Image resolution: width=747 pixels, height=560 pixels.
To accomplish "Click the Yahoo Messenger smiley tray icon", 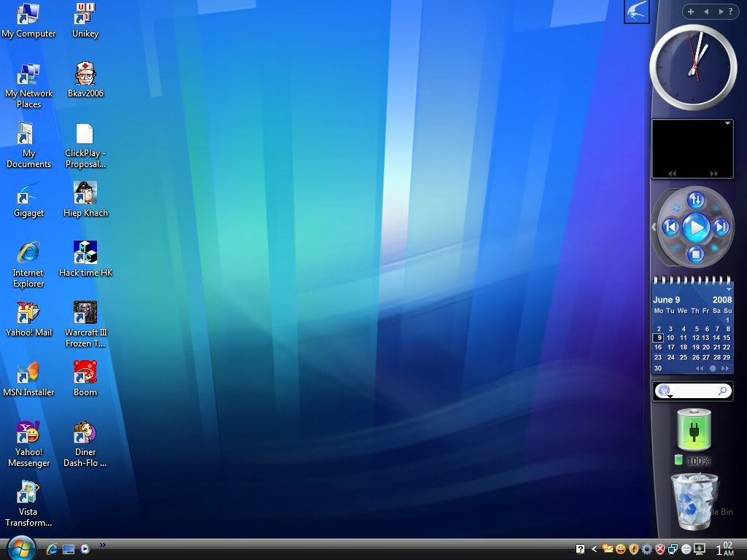I will tap(620, 549).
